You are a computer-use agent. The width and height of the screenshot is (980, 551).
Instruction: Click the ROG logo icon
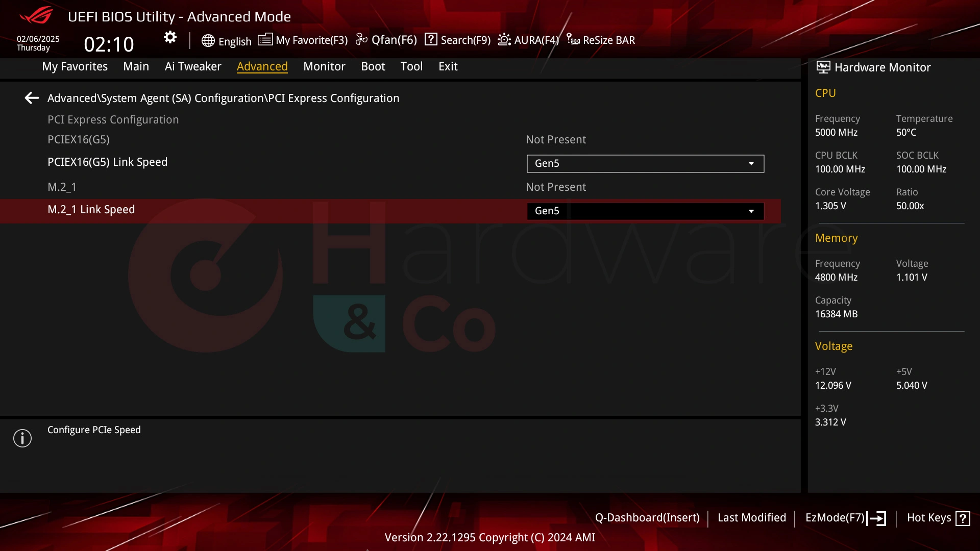pos(36,15)
